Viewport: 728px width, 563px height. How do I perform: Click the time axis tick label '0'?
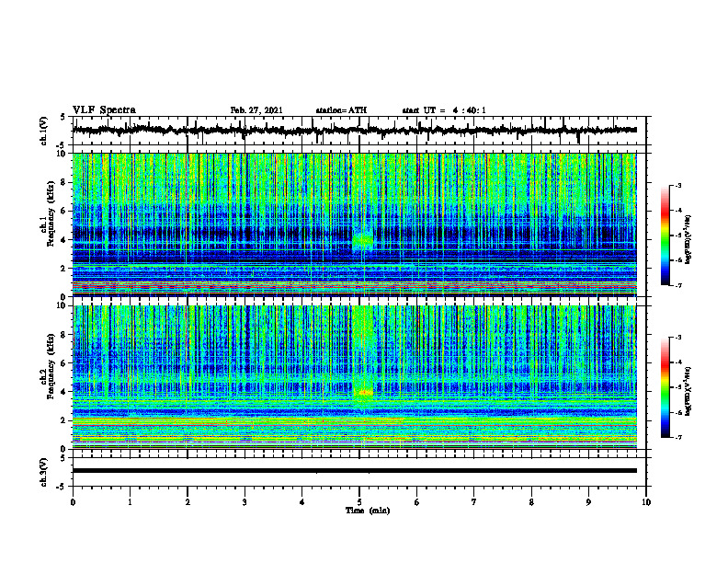73,502
